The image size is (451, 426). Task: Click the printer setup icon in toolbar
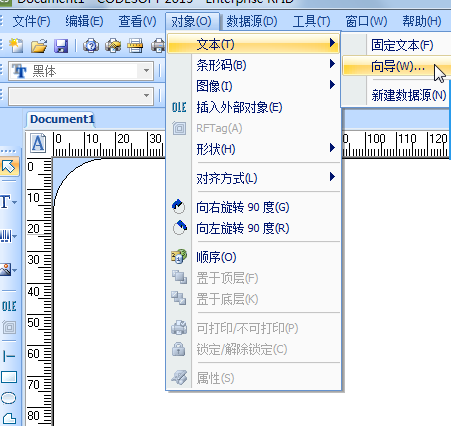click(x=113, y=46)
